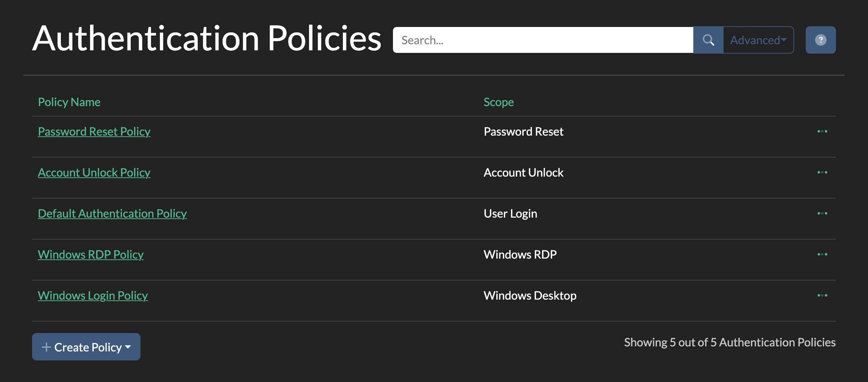Image resolution: width=868 pixels, height=382 pixels.
Task: Sort by the Policy Name column header
Action: pyautogui.click(x=69, y=102)
